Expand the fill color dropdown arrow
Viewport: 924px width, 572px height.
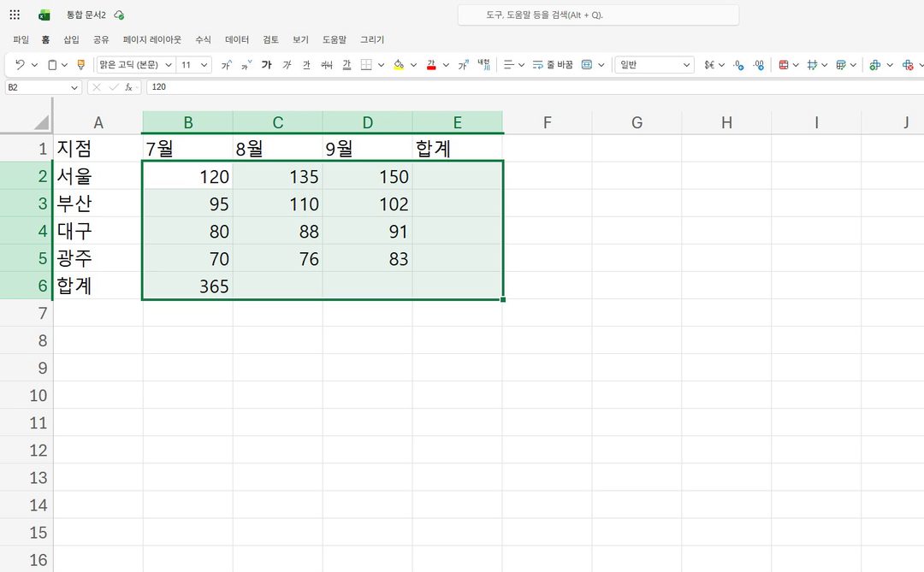point(414,65)
